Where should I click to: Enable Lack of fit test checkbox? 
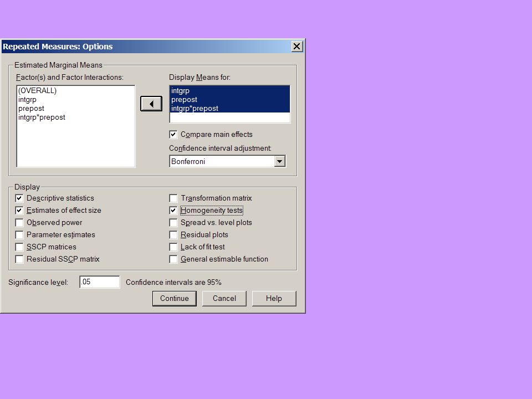[173, 247]
